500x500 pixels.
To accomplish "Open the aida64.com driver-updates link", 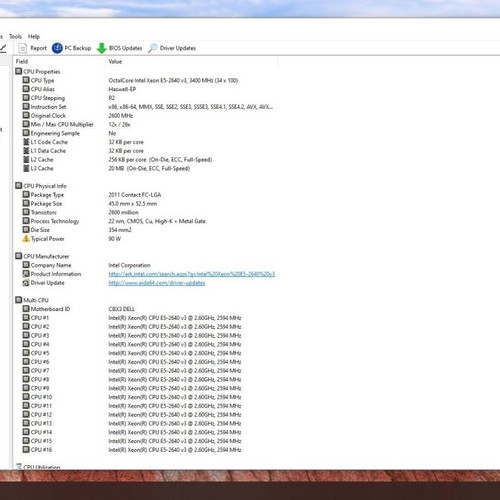I will [x=157, y=283].
